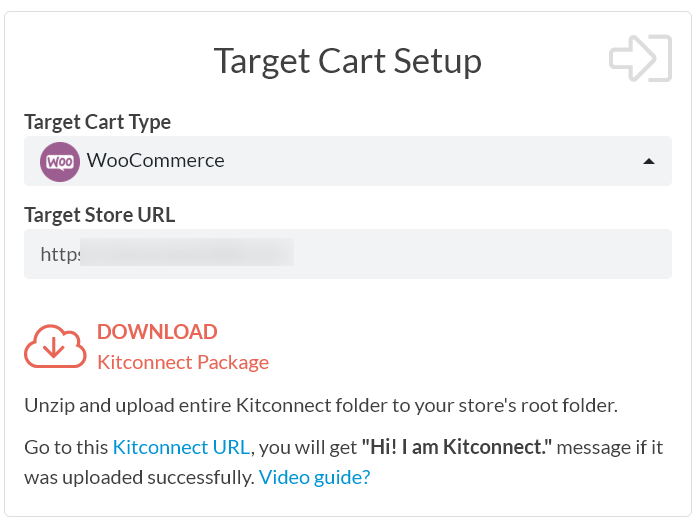Click the Target Cart Type label
This screenshot has height=530, width=700.
(97, 122)
